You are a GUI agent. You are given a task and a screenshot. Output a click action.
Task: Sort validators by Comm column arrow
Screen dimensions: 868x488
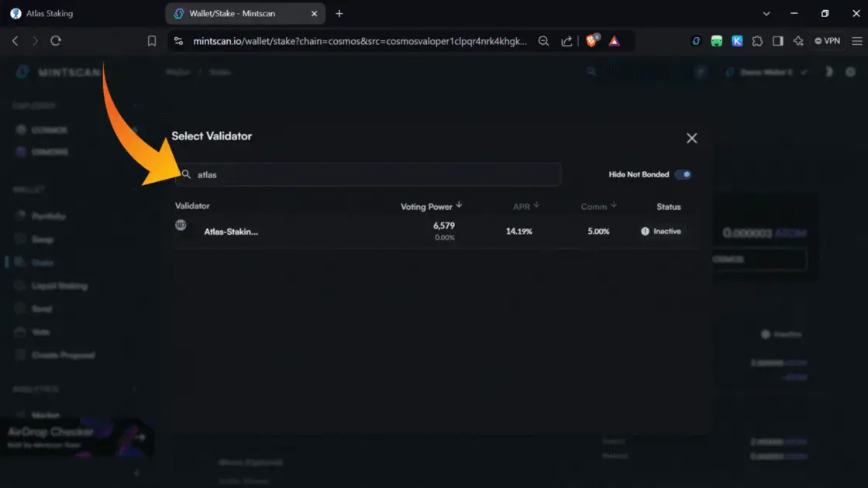pyautogui.click(x=614, y=206)
